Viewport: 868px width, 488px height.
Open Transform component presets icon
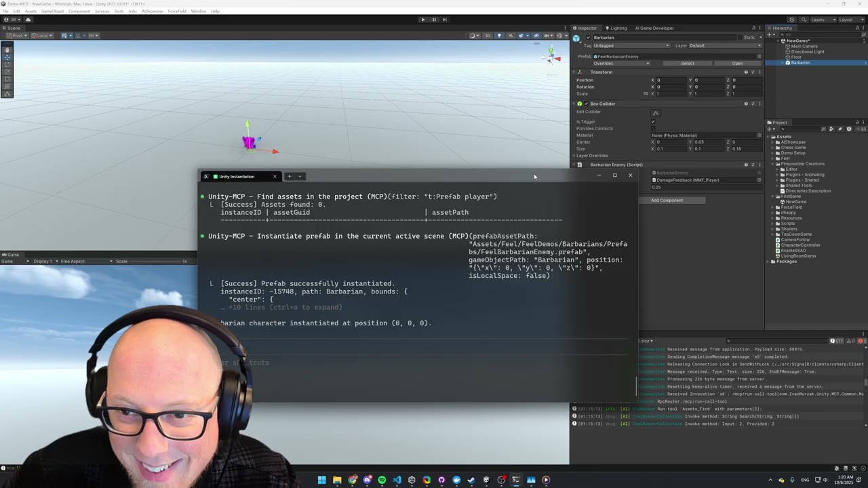pos(753,72)
